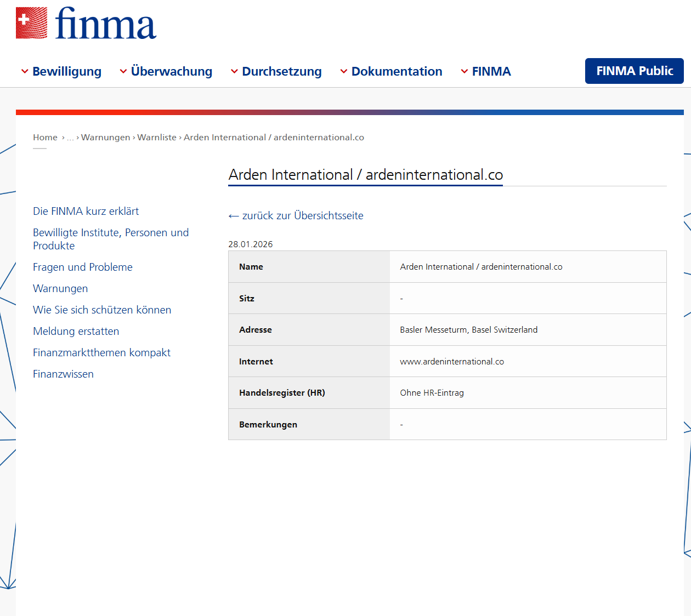The width and height of the screenshot is (691, 616).
Task: Click the Ohne HR-Eintrag value
Action: tap(432, 393)
